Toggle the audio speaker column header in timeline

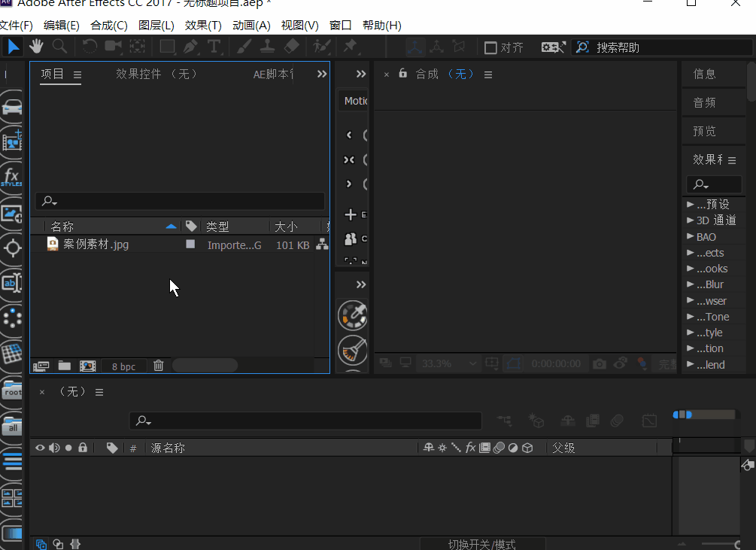click(54, 448)
